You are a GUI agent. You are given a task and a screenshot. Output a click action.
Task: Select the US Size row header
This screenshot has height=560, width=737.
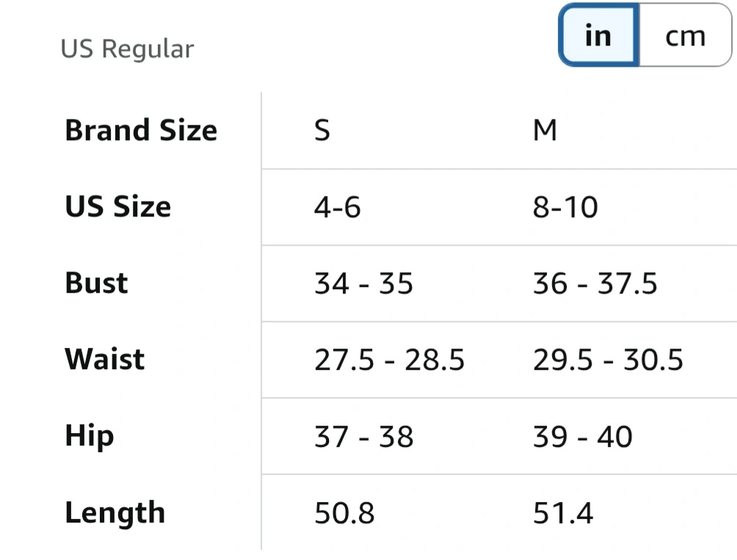coord(117,207)
